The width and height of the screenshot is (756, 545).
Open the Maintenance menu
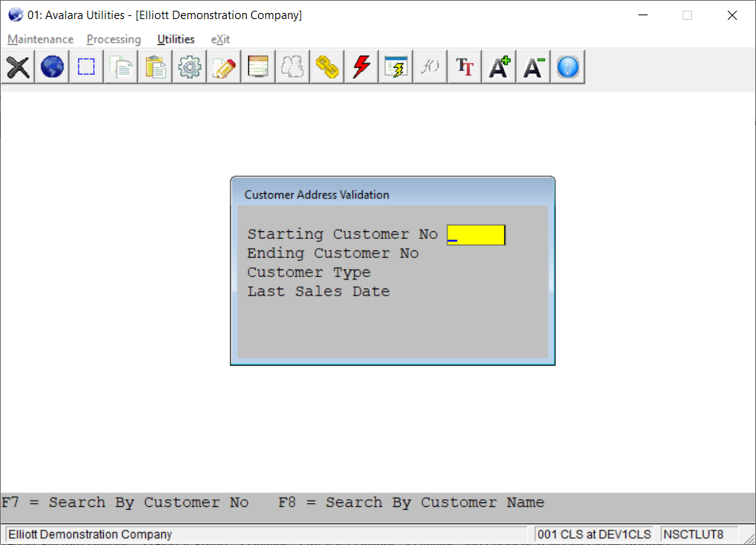pos(40,39)
